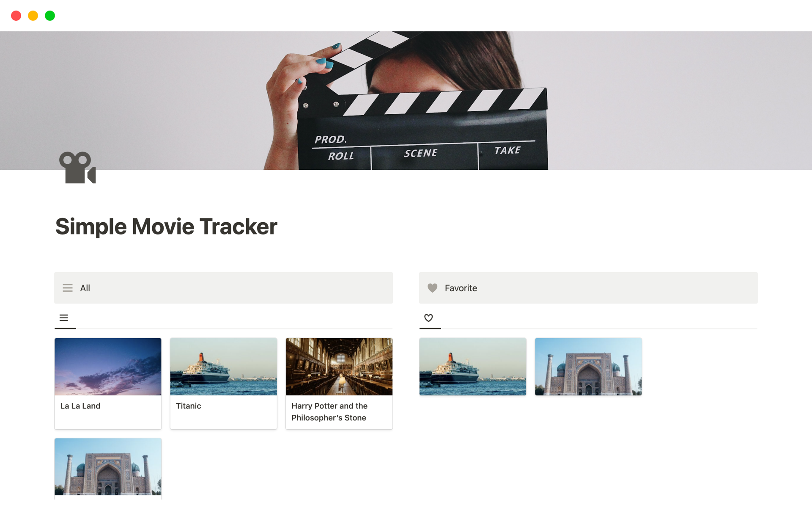Open the mosque thumbnail in Favorite gallery
Screen dimensions: 812x508
[588, 367]
